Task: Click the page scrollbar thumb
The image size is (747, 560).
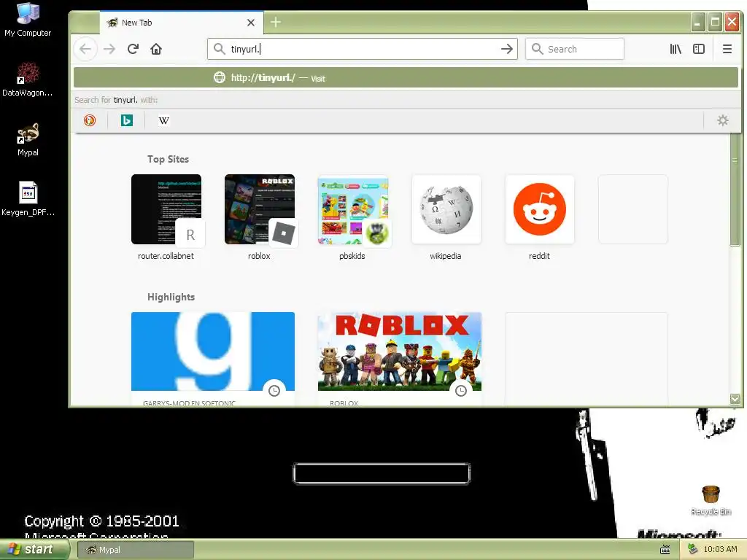Action: click(735, 190)
